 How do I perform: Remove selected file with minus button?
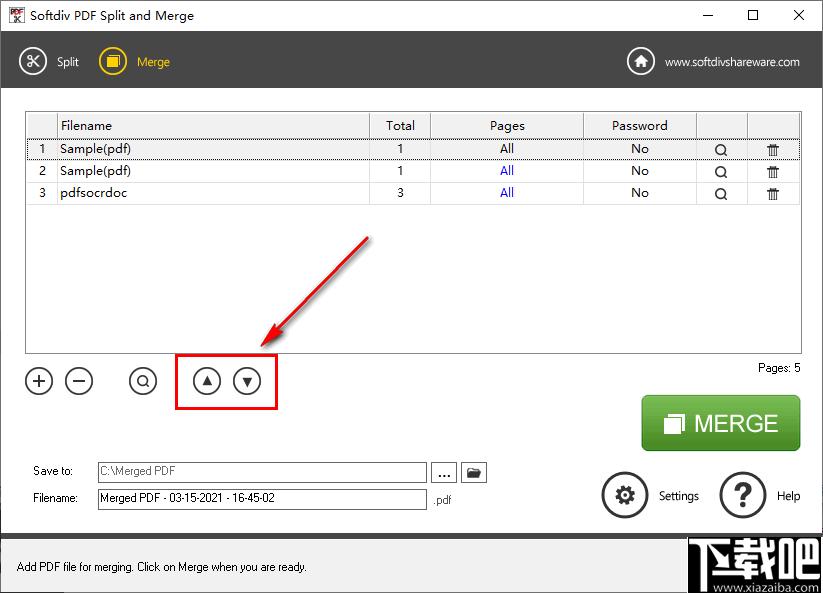point(79,381)
